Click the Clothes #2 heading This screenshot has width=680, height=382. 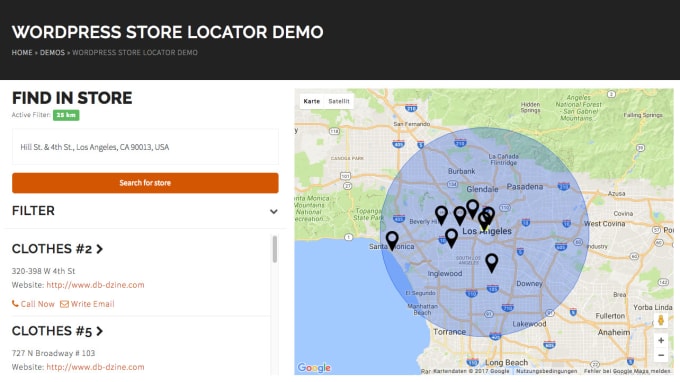[x=52, y=249]
